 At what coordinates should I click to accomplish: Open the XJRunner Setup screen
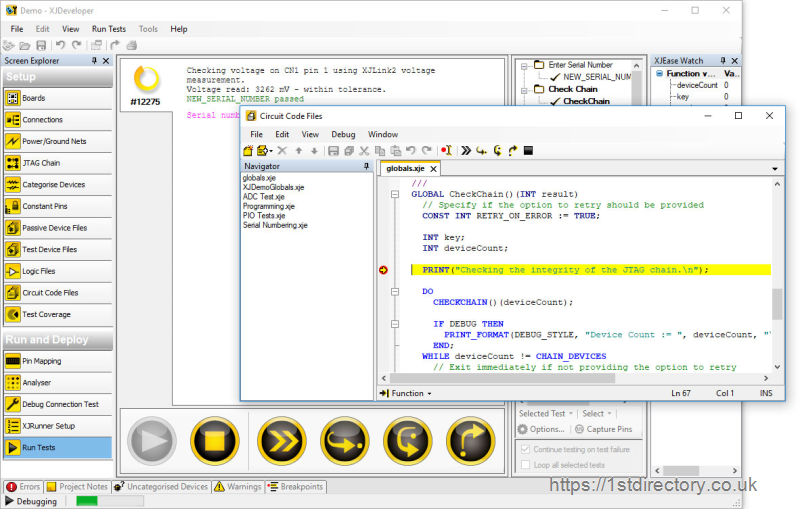coord(58,426)
